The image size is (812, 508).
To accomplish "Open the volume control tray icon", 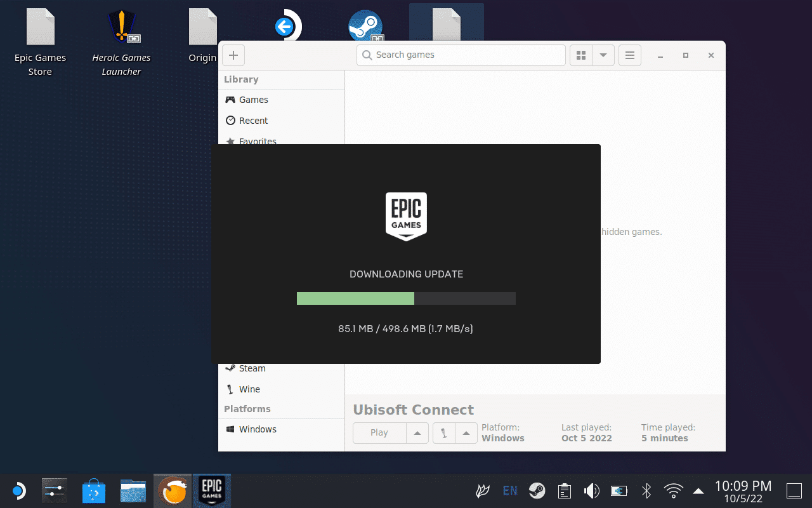I will point(591,491).
